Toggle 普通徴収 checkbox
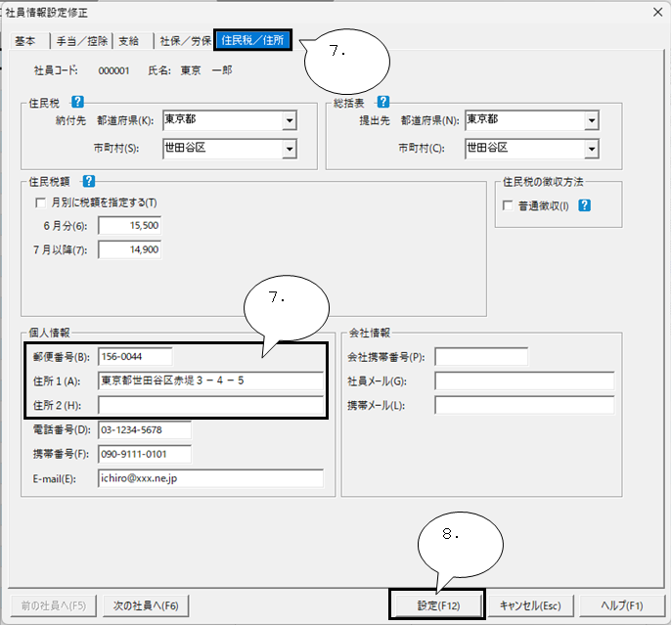Viewport: 672px width, 626px height. [x=508, y=205]
